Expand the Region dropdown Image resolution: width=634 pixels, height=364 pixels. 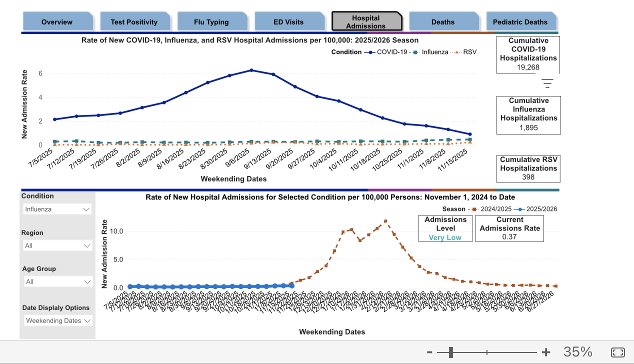[57, 245]
